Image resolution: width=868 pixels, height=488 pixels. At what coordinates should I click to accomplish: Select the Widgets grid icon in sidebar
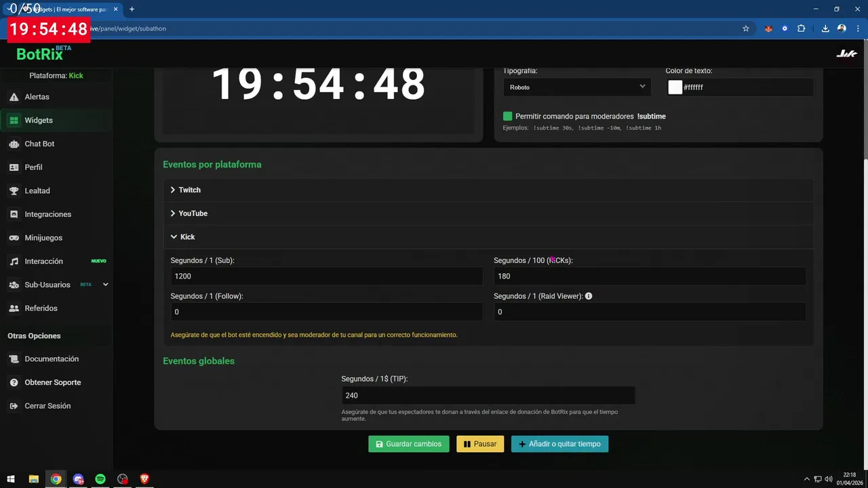tap(14, 121)
